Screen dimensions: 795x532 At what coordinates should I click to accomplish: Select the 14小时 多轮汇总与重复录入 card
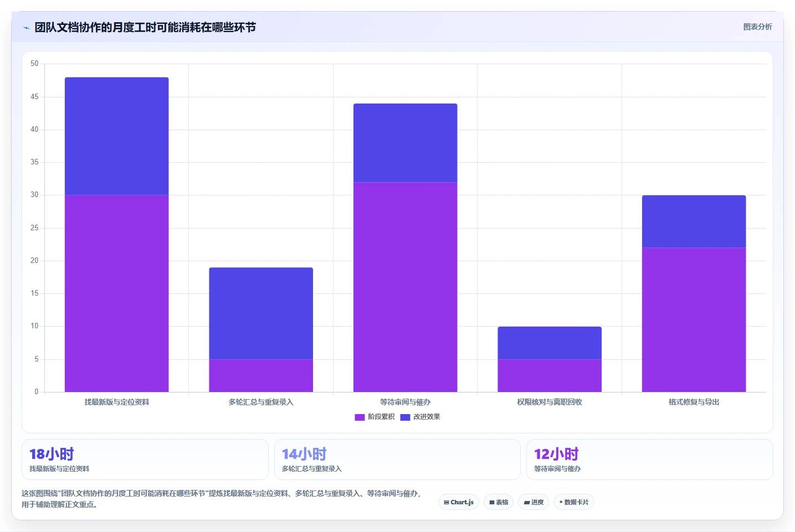coord(397,459)
